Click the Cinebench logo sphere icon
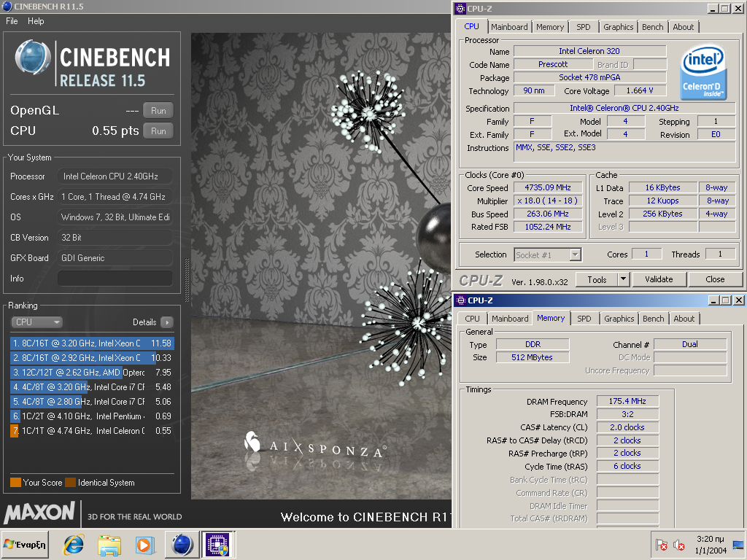Viewport: 747px width, 560px height. click(x=32, y=57)
